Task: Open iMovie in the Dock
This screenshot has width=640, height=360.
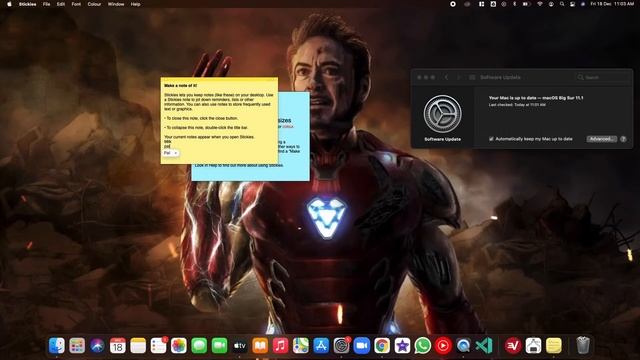Action: pyautogui.click(x=402, y=346)
